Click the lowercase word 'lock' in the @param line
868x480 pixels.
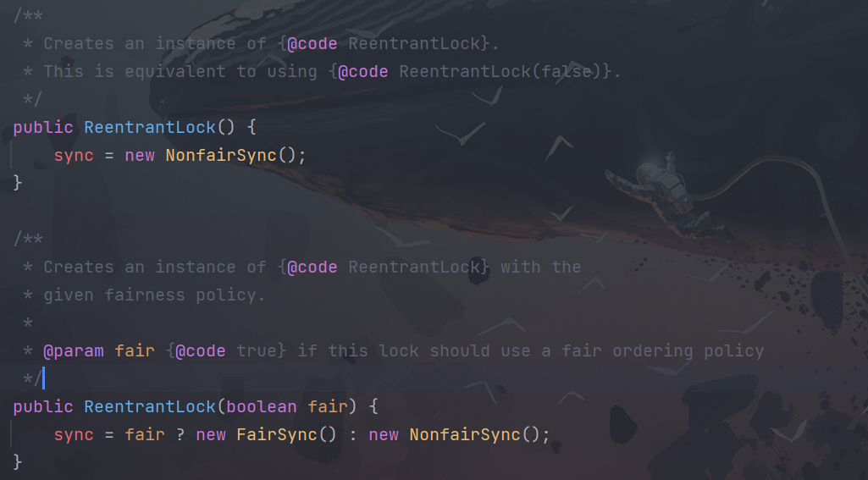click(x=399, y=351)
